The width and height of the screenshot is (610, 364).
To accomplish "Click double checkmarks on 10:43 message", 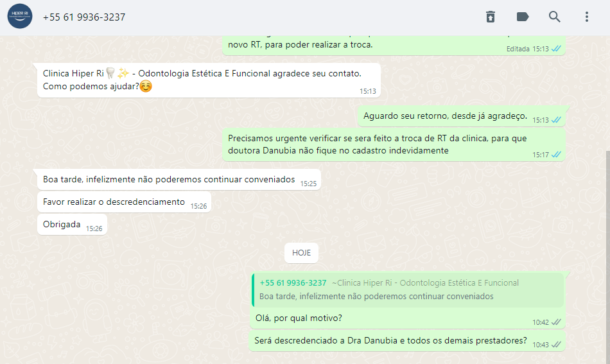I will [556, 345].
